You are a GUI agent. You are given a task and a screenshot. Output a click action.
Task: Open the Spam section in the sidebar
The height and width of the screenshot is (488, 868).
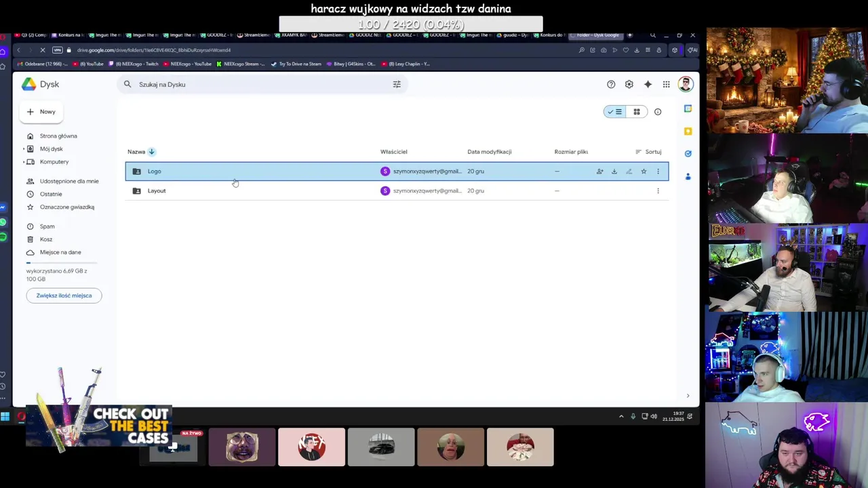click(47, 226)
